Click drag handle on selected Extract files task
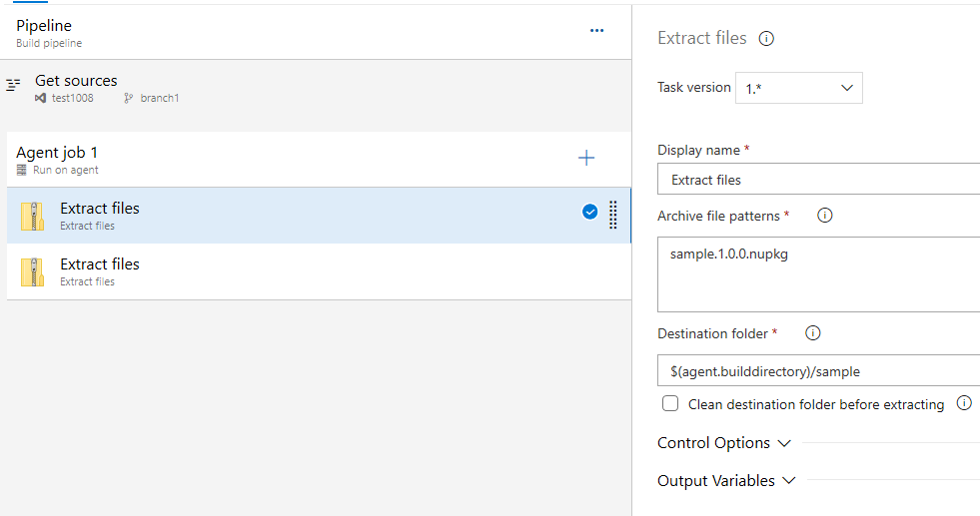Screen dimensions: 980x516 click(613, 215)
